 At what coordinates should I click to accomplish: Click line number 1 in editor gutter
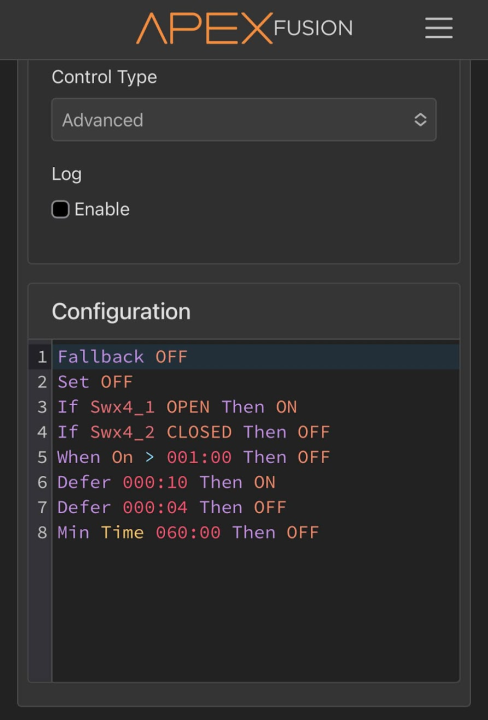[42, 357]
